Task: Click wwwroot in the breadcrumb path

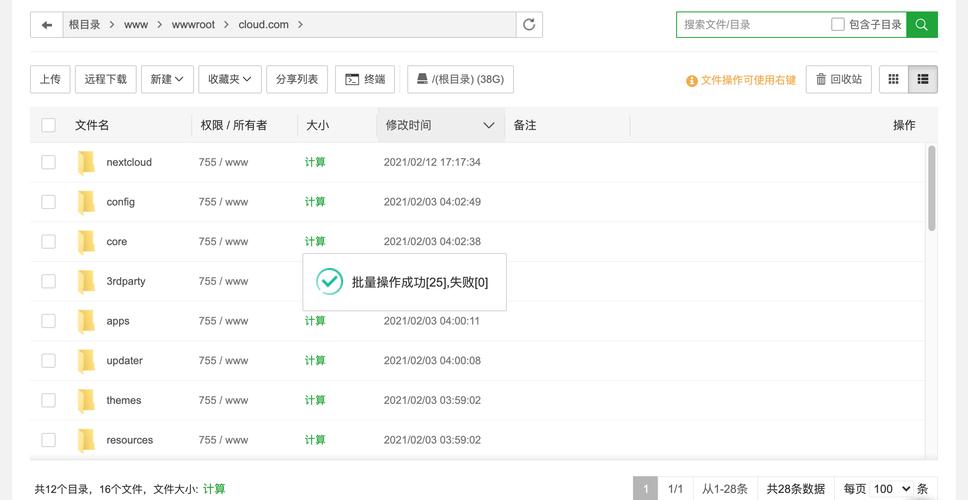Action: [x=192, y=25]
